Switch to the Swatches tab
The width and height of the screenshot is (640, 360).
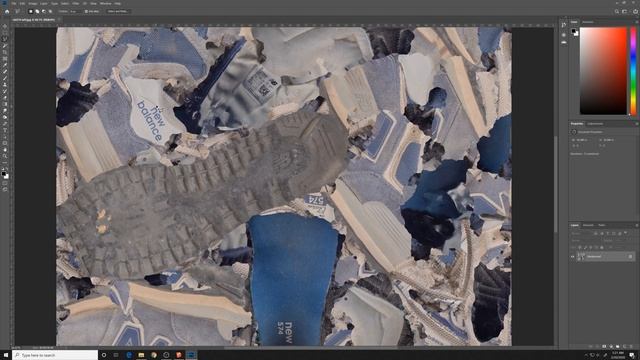tap(588, 22)
